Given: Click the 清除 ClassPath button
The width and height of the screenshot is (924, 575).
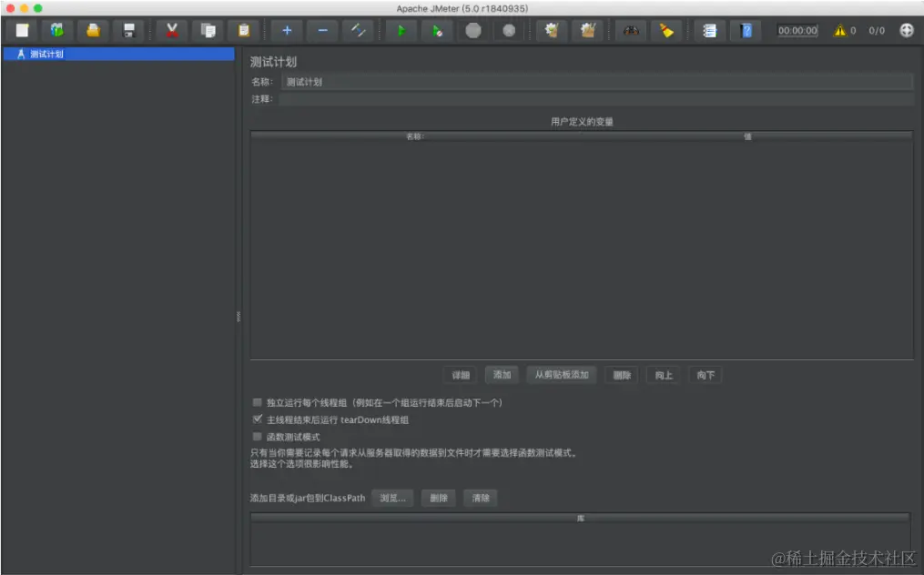Looking at the screenshot, I should [481, 498].
